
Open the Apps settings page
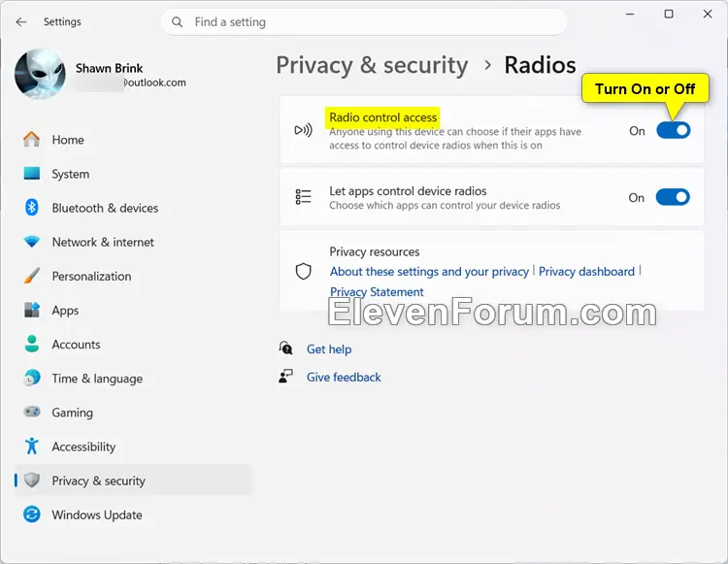click(x=133, y=310)
